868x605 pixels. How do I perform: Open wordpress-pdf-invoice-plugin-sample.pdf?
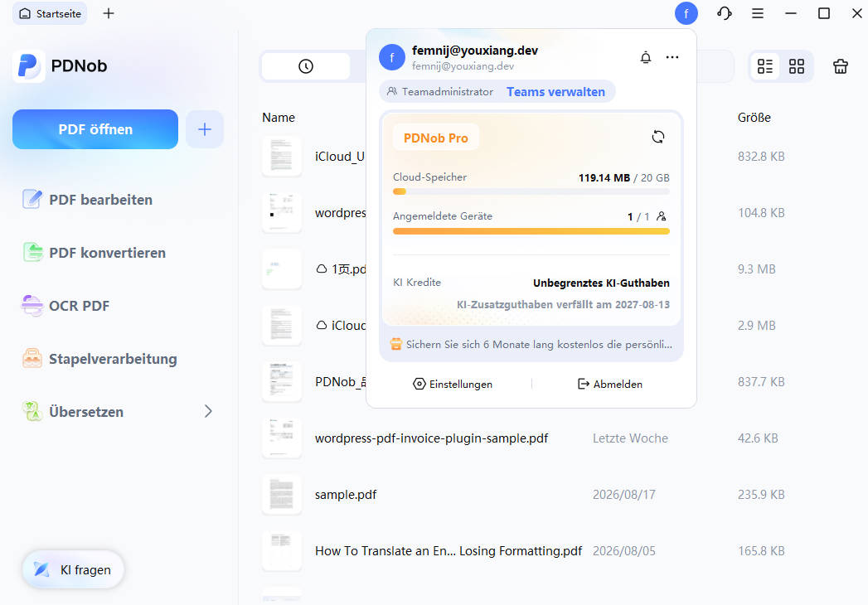tap(431, 438)
